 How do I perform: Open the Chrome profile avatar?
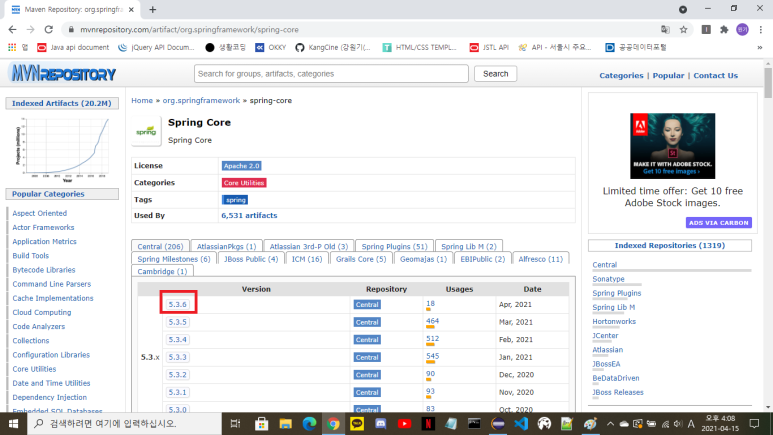click(742, 30)
